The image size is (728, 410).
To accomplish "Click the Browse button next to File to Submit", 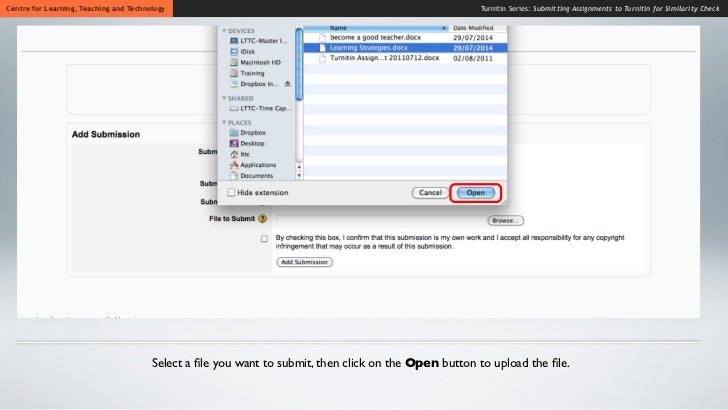I will [506, 221].
